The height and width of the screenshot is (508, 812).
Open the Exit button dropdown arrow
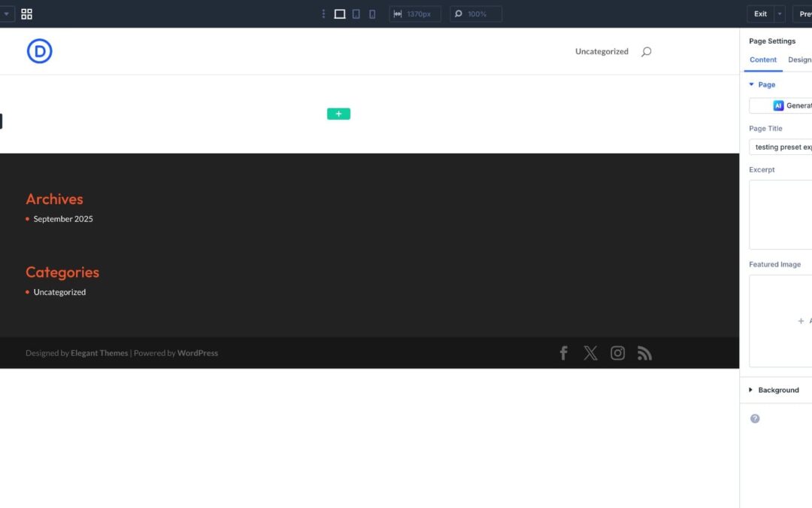[780, 13]
